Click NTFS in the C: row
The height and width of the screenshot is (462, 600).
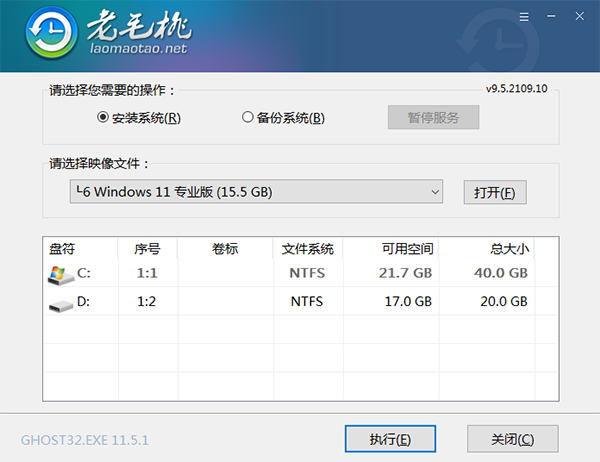click(x=307, y=273)
